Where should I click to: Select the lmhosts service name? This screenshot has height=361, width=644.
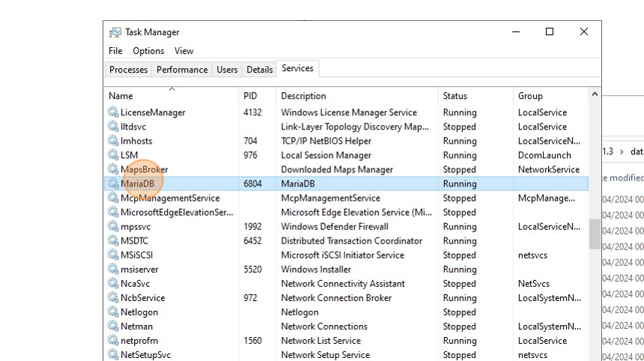(x=136, y=141)
